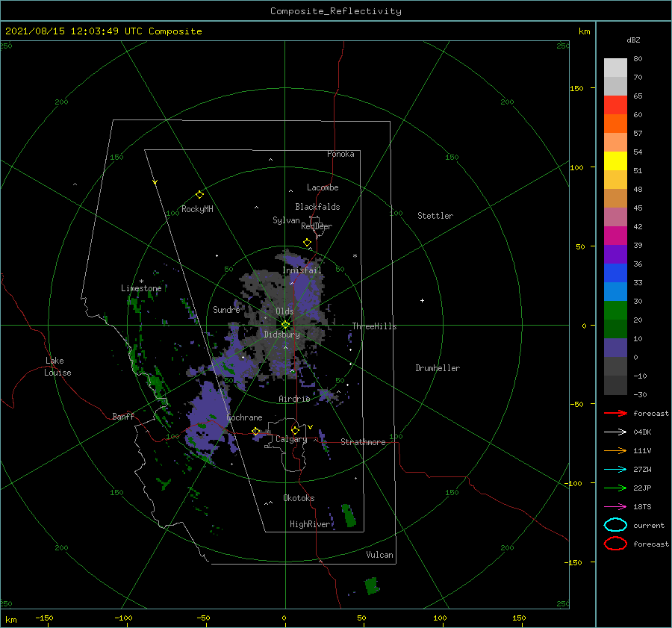Click the Innisfail city label

point(302,270)
